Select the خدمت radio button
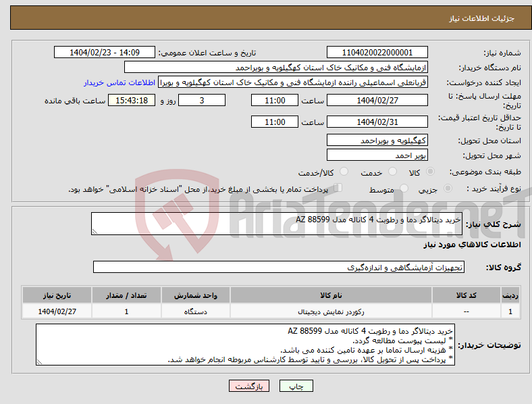The height and width of the screenshot is (404, 532). 392,172
